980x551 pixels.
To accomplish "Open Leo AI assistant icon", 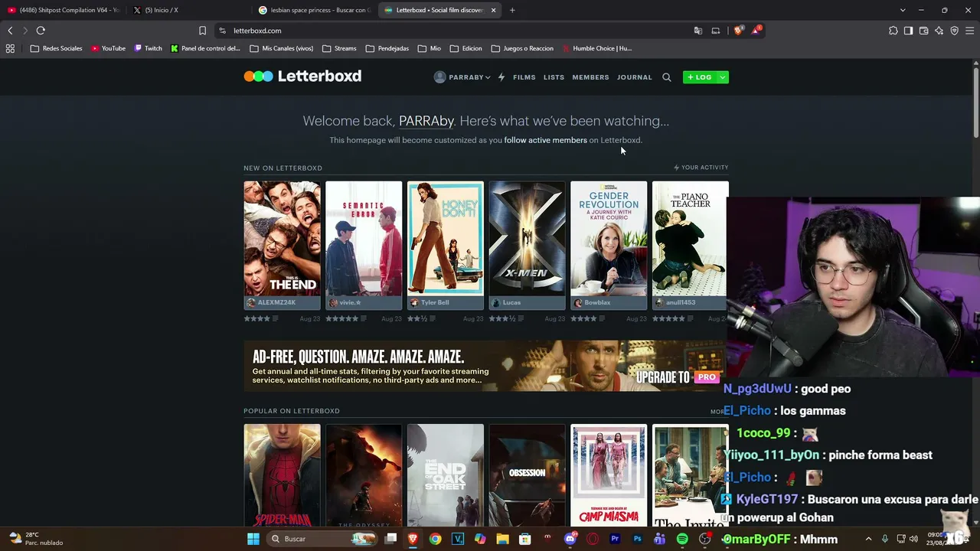I will (x=939, y=31).
